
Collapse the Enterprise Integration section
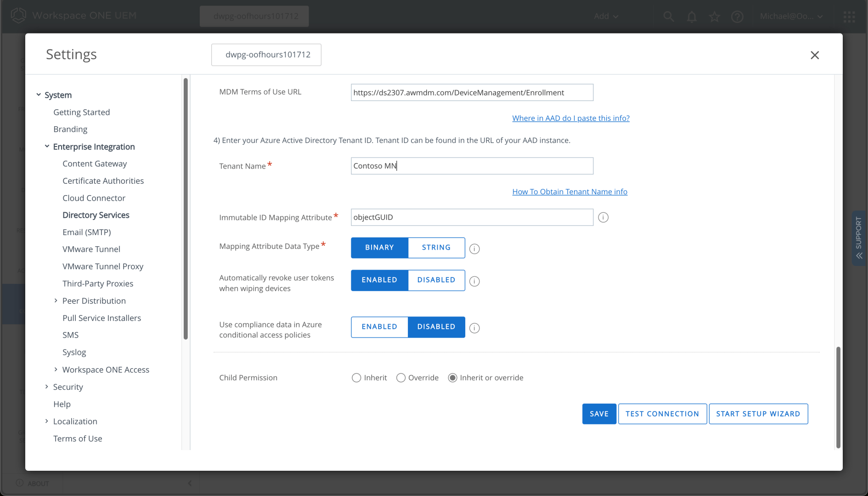(47, 147)
